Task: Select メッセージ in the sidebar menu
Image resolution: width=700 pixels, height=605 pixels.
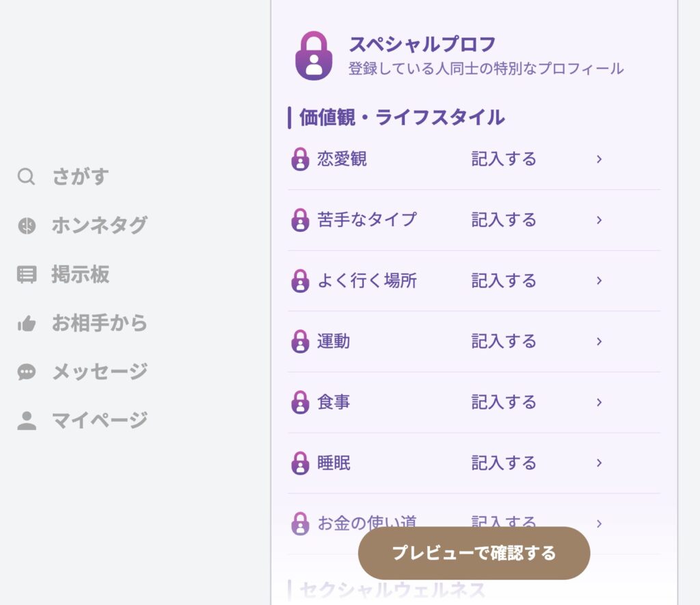Action: [x=100, y=371]
